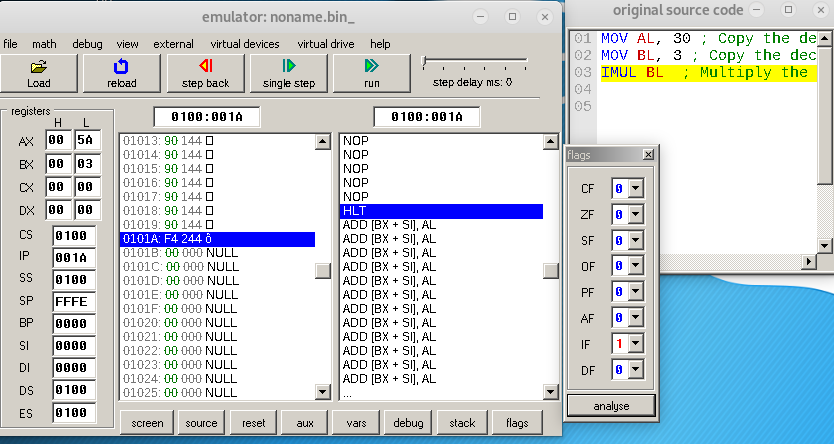The height and width of the screenshot is (444, 834).
Task: Run the program with green arrow
Action: click(372, 73)
